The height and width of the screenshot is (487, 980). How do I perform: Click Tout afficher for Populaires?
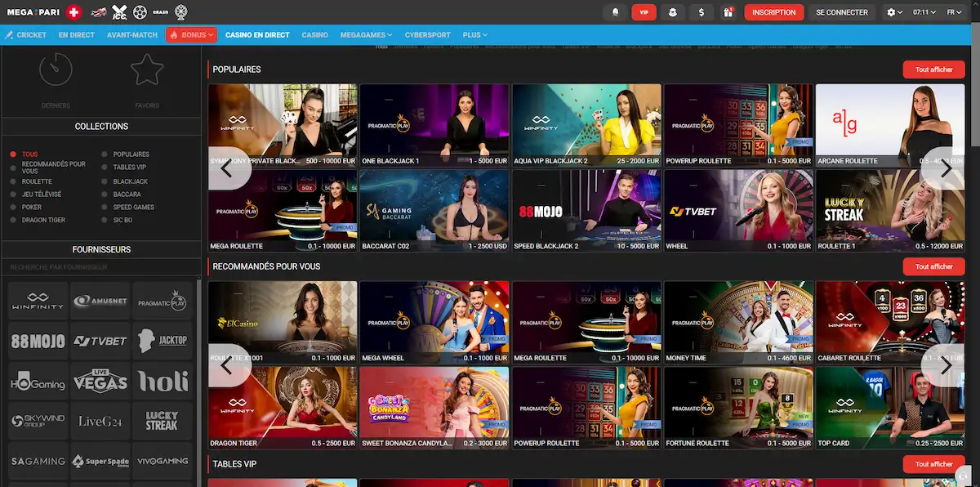[x=933, y=69]
